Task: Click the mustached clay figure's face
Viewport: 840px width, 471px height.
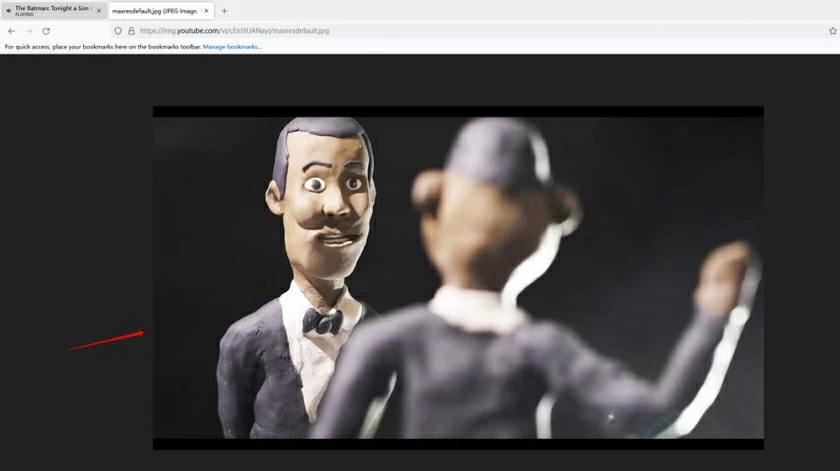Action: pos(330,195)
